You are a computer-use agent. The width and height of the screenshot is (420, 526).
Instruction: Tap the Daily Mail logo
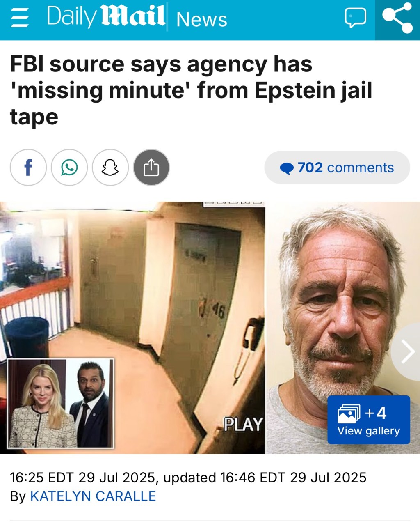click(106, 17)
